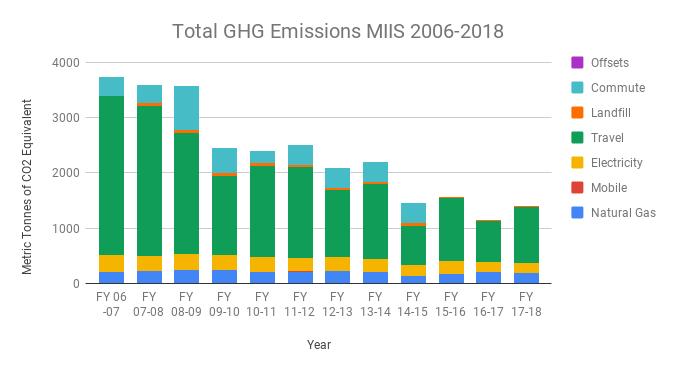Select the 'Electricity' legend label

[x=616, y=163]
